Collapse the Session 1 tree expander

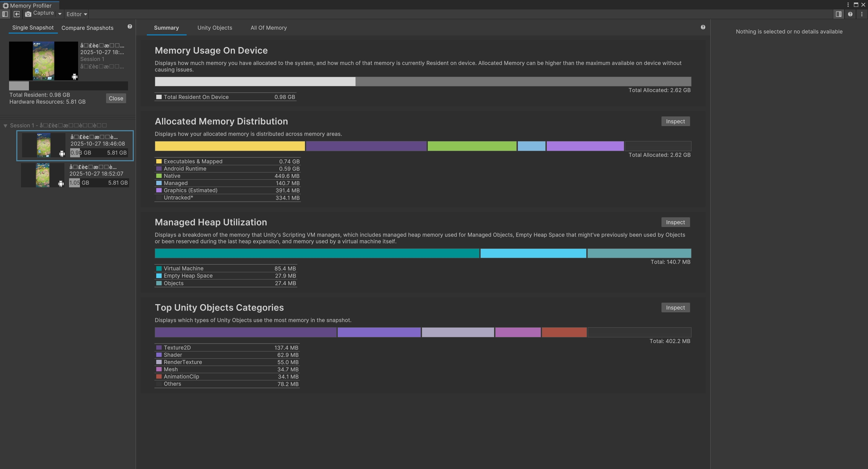5,126
